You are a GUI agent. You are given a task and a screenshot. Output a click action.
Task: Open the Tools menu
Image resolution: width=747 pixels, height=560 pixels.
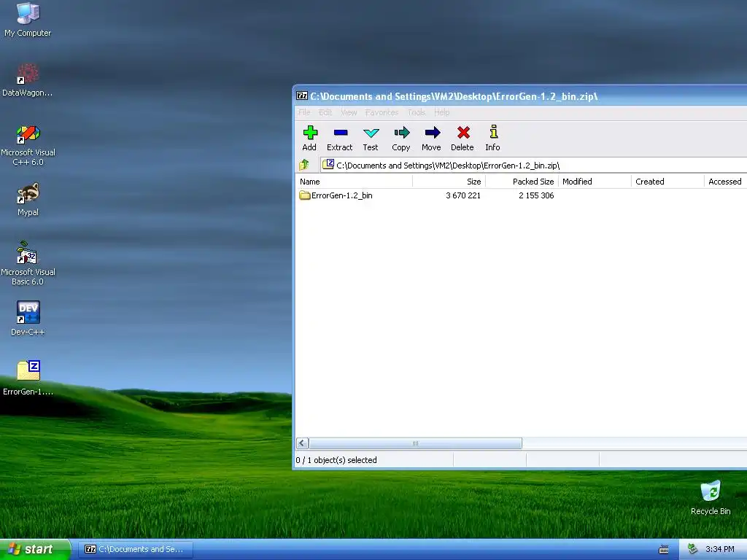click(417, 112)
